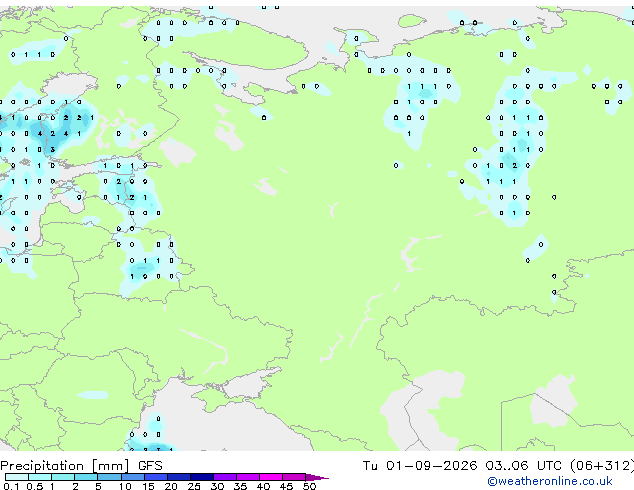Select the 35–40 mm violet legend swatch
This screenshot has height=490, width=634.
[248, 477]
